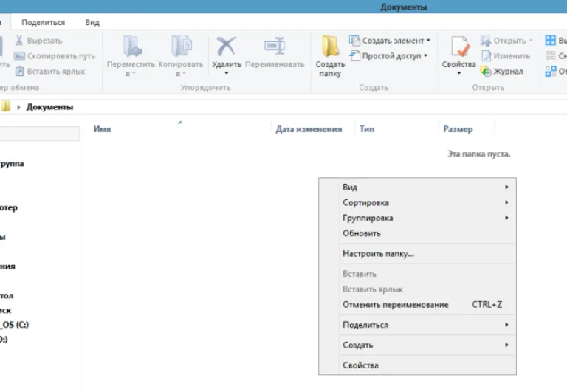Click the Вставить ярлык icon

pyautogui.click(x=19, y=72)
